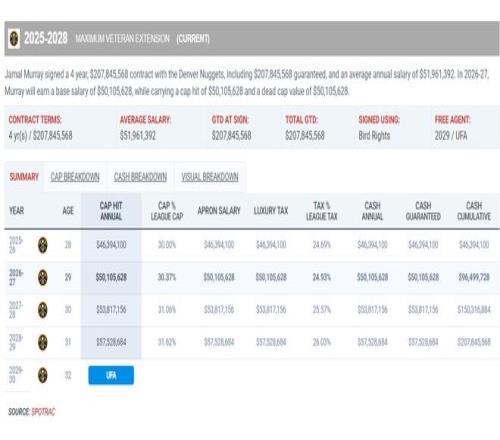
Task: Click the blue UFA button
Action: pos(111,375)
